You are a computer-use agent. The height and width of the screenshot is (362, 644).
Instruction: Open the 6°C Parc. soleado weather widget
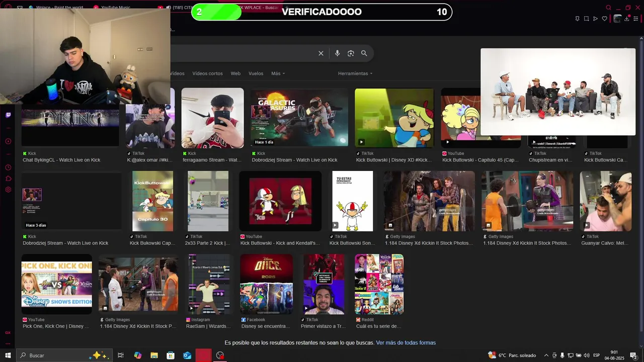(512, 355)
